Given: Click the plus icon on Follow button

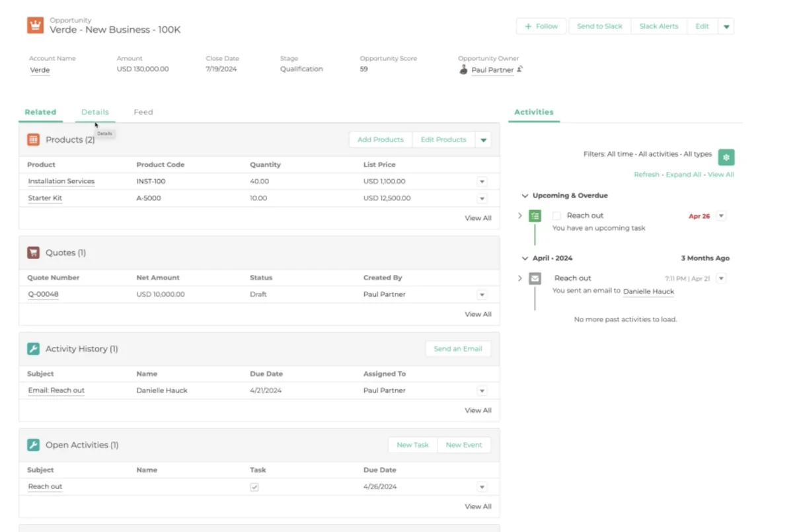Looking at the screenshot, I should [x=528, y=26].
